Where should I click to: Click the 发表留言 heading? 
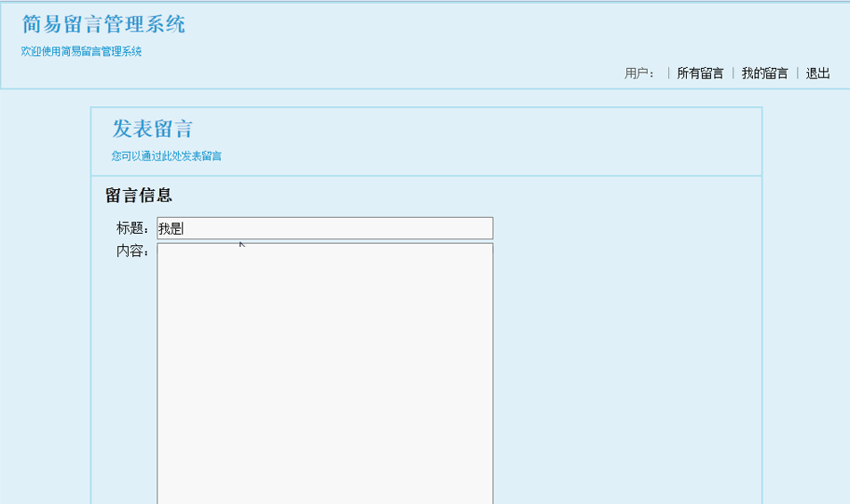coord(152,129)
